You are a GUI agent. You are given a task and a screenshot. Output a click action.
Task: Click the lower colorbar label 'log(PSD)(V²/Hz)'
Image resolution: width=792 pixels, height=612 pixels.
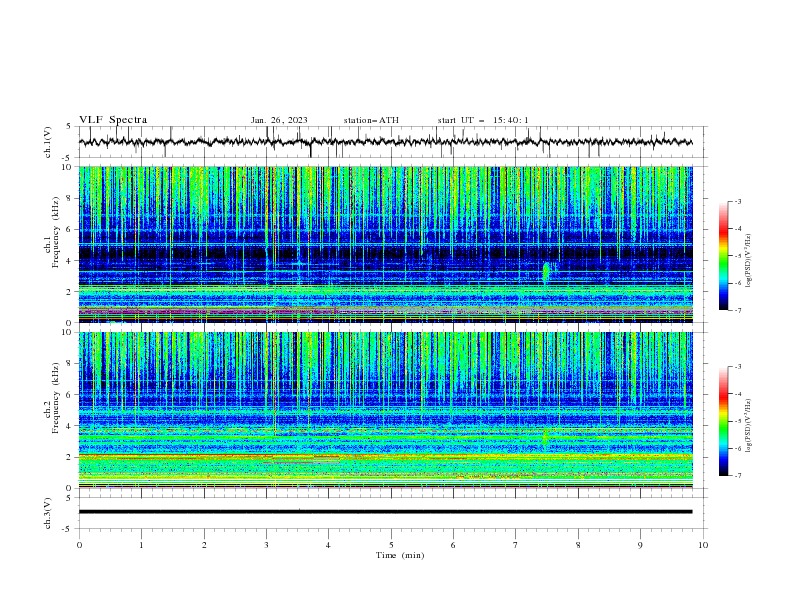point(749,425)
